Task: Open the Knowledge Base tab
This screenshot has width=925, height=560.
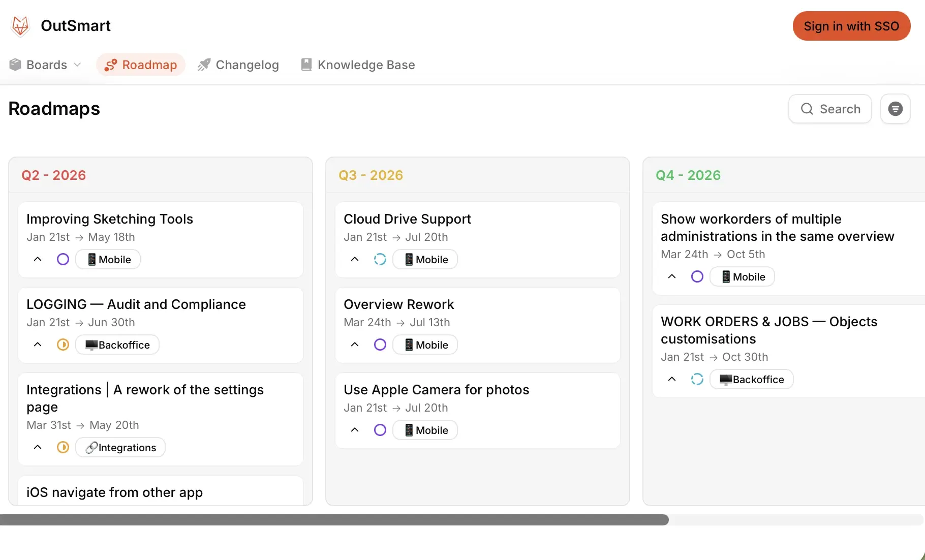Action: click(x=358, y=65)
